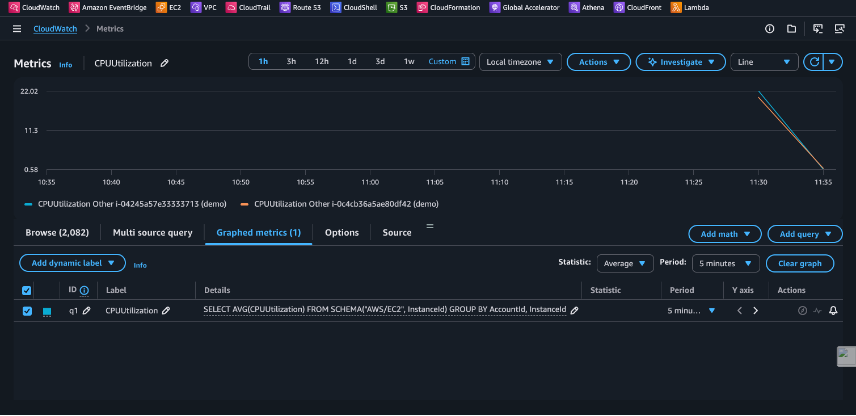Click the ID column info icon
Viewport: 856px width, 416px height.
tap(84, 291)
